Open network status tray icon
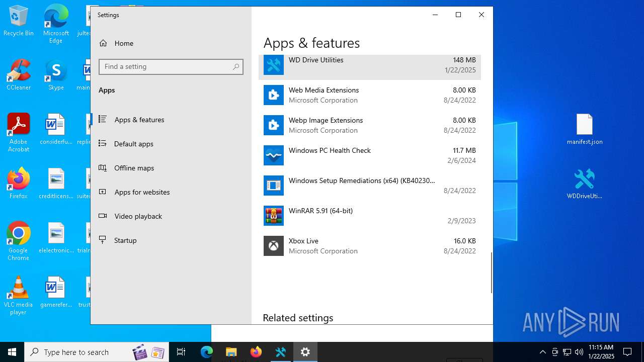Screen dimensions: 644x362 (567, 352)
